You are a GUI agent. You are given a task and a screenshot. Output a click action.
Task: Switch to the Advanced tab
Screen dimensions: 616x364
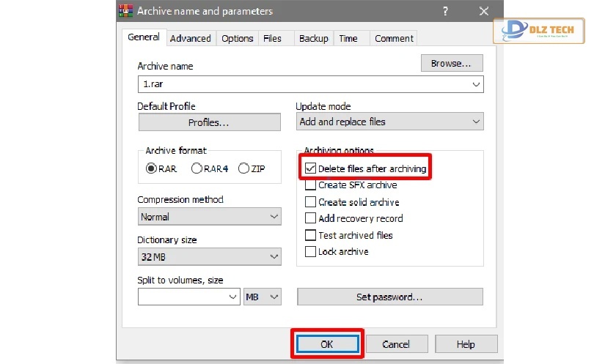pyautogui.click(x=190, y=38)
